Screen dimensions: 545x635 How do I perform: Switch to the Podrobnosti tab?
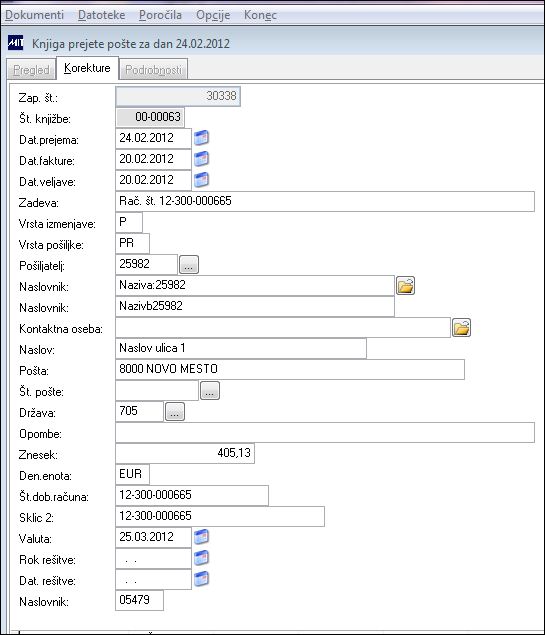click(x=153, y=70)
